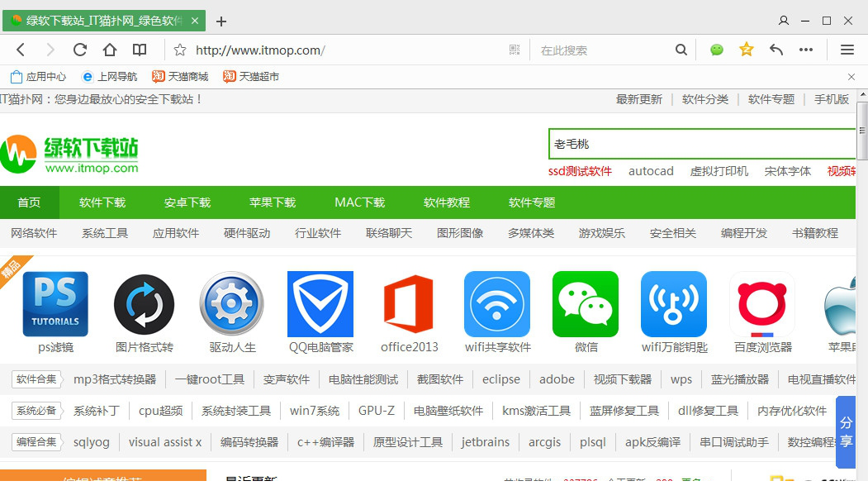Click the 绿软下载站 site logo

(x=74, y=153)
